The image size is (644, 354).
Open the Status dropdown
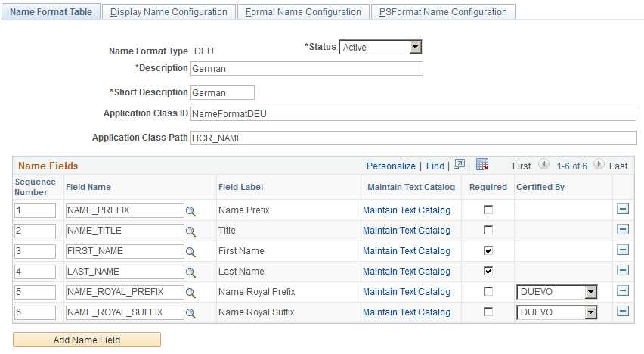380,48
